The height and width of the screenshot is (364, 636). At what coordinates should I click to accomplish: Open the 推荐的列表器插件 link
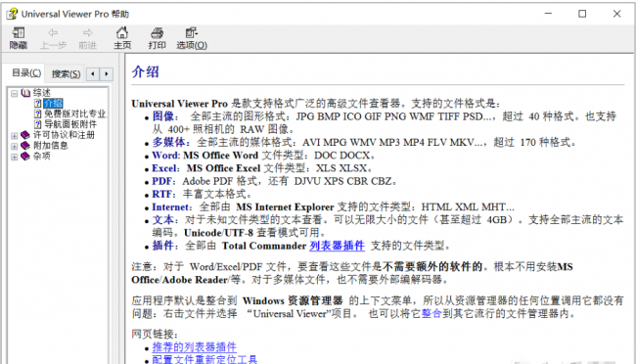[x=195, y=347]
